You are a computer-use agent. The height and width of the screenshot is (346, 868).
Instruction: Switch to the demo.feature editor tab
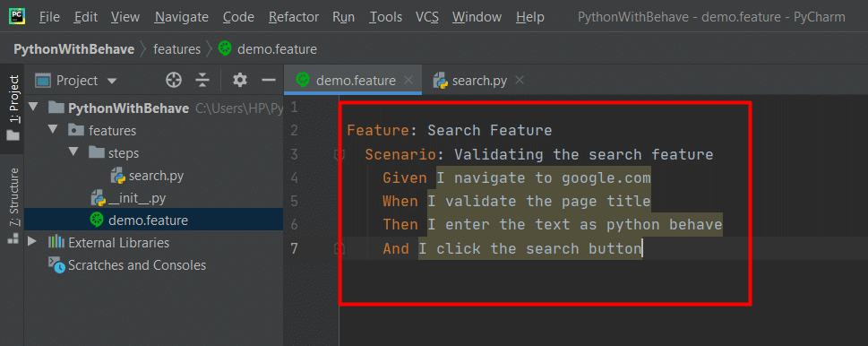tap(353, 81)
